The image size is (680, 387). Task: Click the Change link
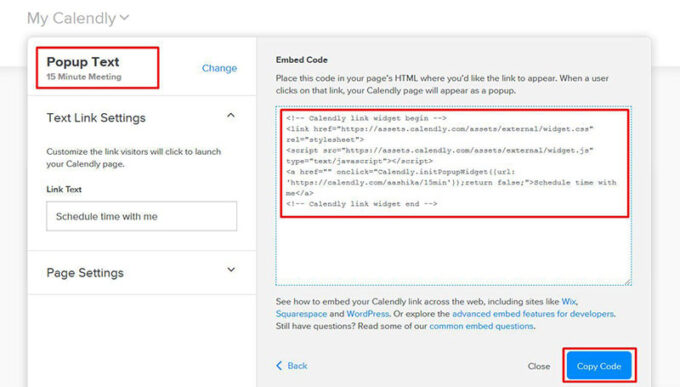(x=219, y=68)
